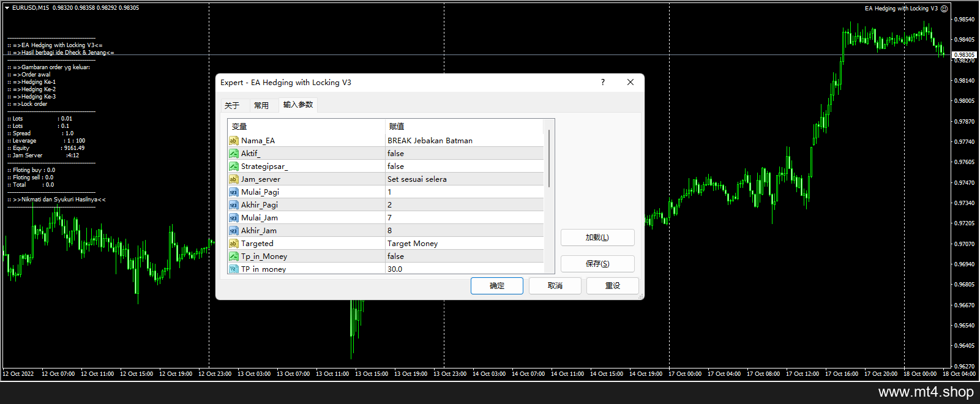Switch to the 常用 tab

pos(261,105)
